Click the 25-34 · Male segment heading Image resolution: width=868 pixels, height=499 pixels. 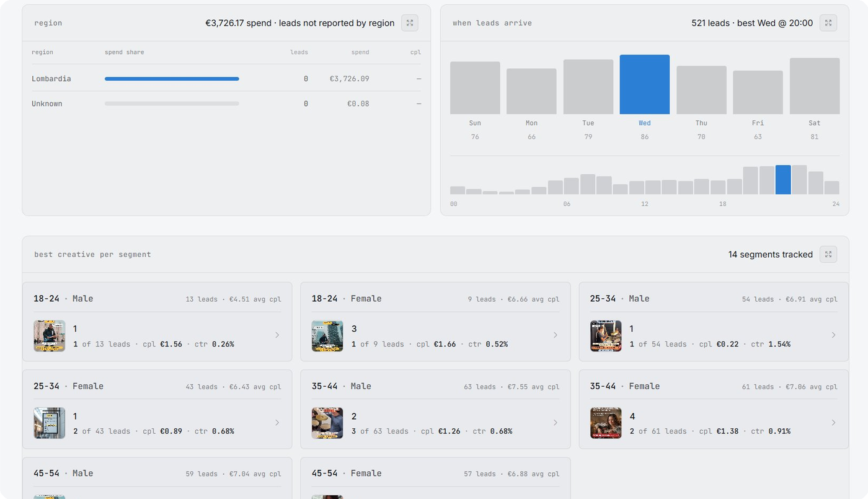pyautogui.click(x=620, y=298)
